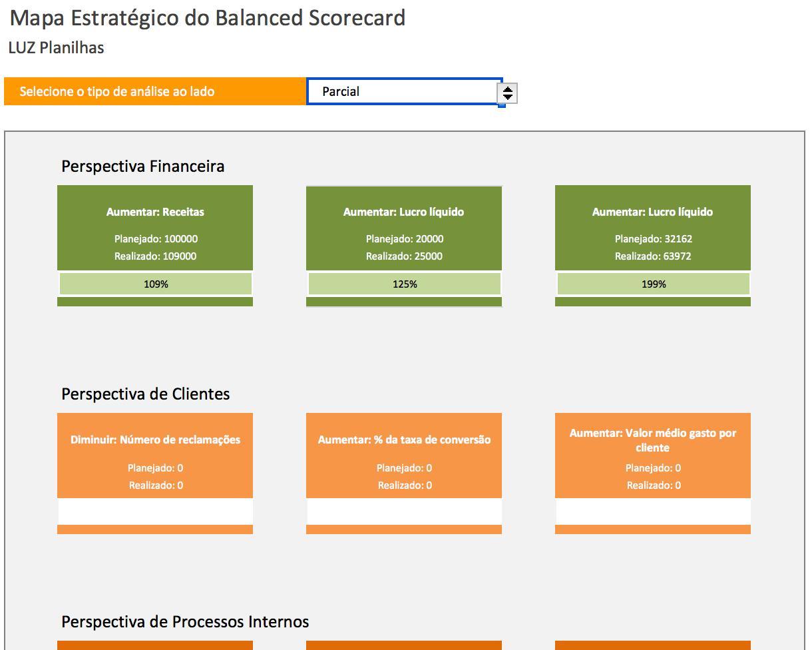
Task: Click the 109% progress bar
Action: [156, 284]
